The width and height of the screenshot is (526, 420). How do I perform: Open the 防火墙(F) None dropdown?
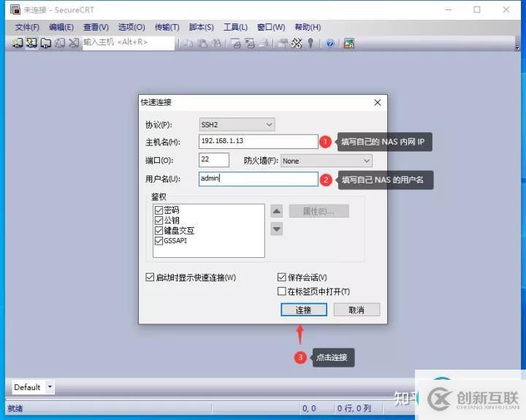click(x=327, y=161)
